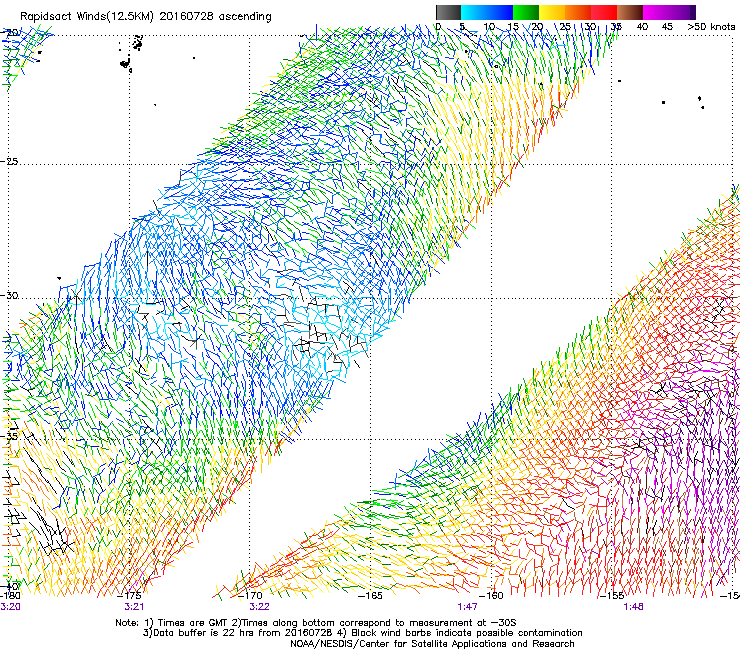The width and height of the screenshot is (740, 650).
Task: Click the '1:47' swath time label
Action: coord(467,607)
